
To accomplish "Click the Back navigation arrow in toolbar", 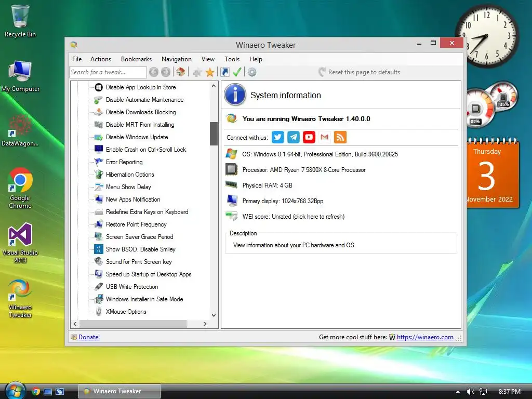I will coord(154,72).
